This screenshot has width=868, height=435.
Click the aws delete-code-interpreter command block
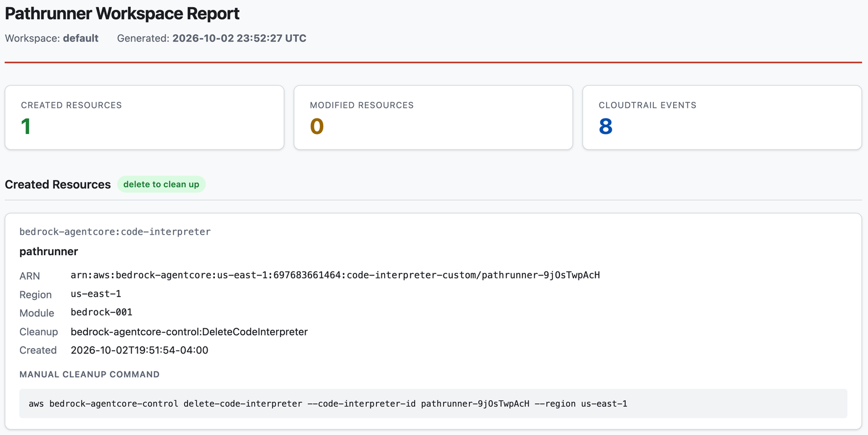pos(433,403)
